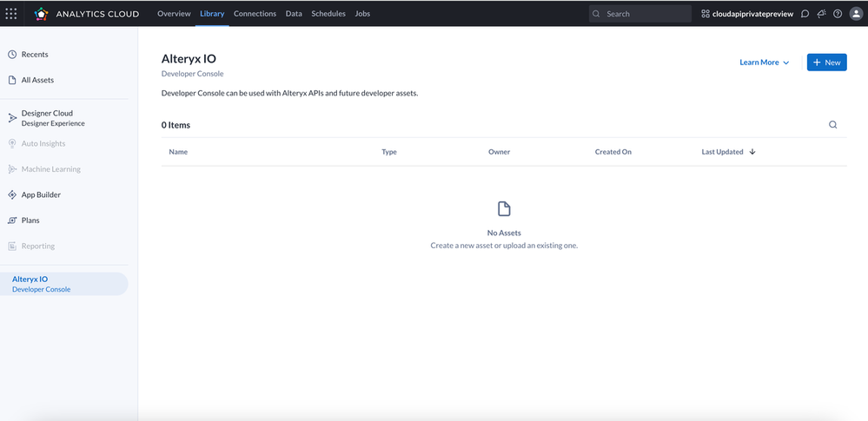The width and height of the screenshot is (868, 421).
Task: Click the Recents clock icon
Action: (12, 54)
